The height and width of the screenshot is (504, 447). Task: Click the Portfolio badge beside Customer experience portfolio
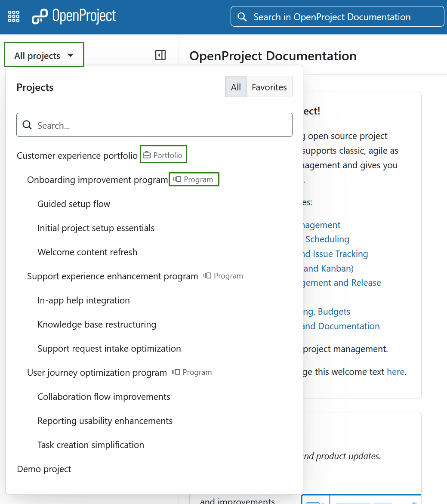(x=163, y=154)
